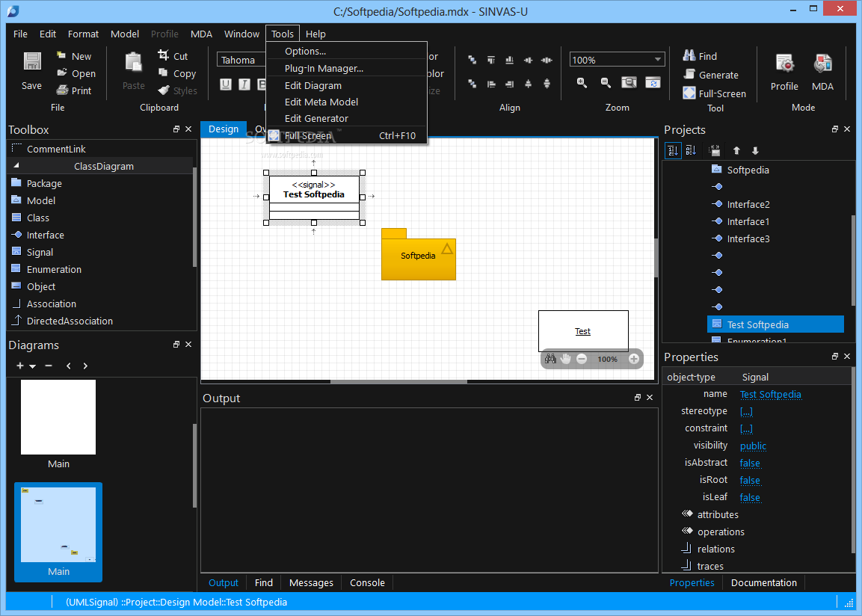
Task: Select the DirectedAssociation tool
Action: (x=70, y=321)
